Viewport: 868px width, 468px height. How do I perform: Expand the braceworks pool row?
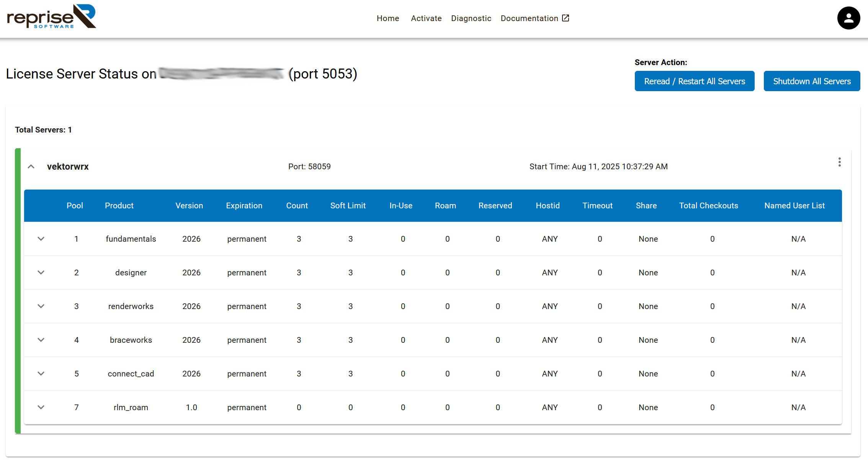(41, 340)
